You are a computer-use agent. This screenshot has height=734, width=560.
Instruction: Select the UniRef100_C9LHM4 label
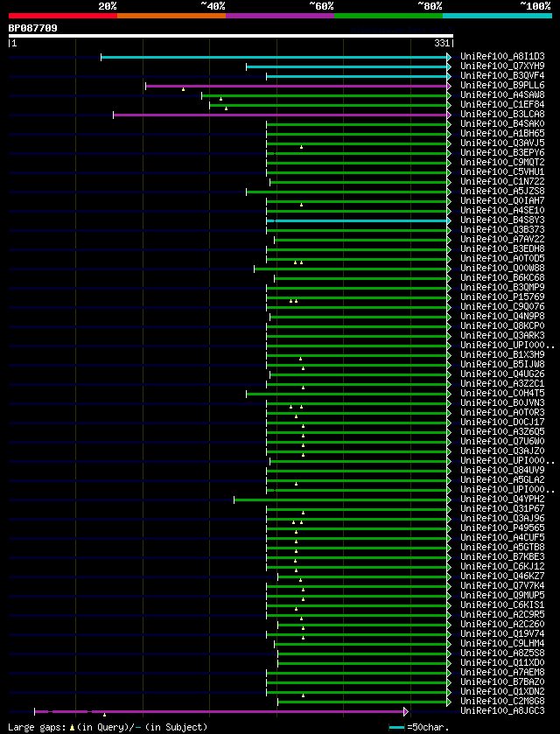tap(502, 644)
